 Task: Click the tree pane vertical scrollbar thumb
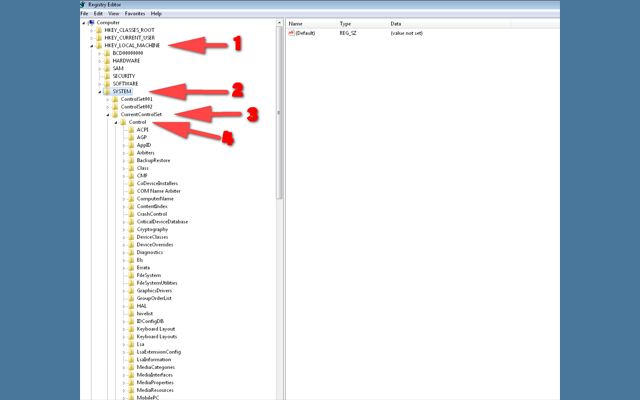point(279,112)
